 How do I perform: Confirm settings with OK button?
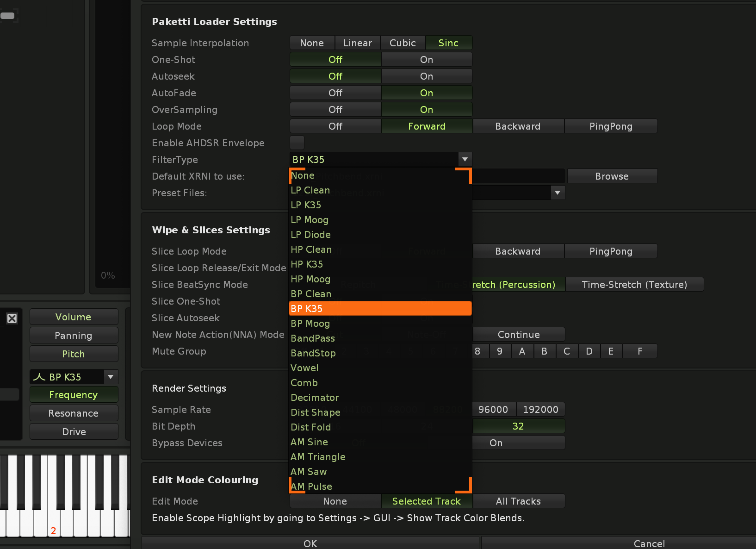coord(310,543)
